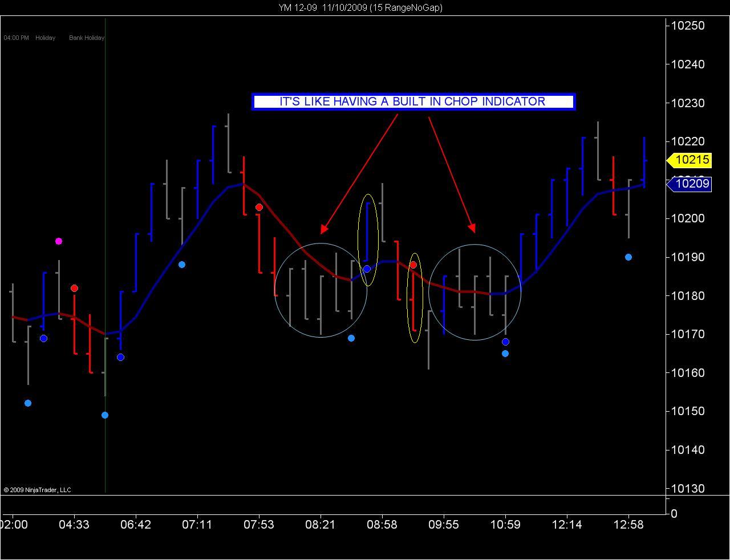Click the 06:42 time axis label

tap(136, 525)
